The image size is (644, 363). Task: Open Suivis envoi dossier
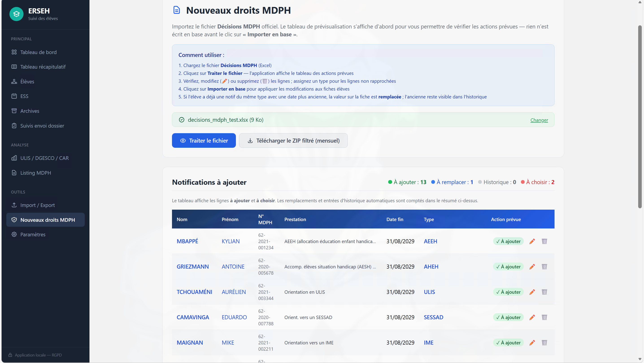tap(46, 126)
